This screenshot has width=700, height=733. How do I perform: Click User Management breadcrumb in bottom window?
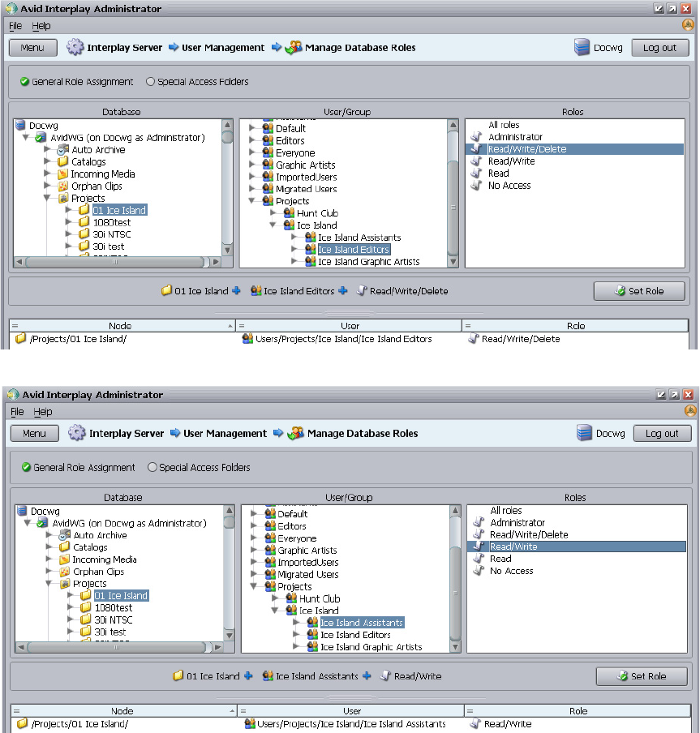coord(225,433)
